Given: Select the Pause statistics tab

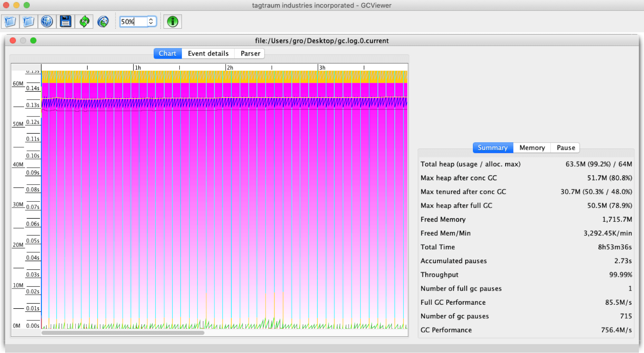Looking at the screenshot, I should click(x=565, y=148).
